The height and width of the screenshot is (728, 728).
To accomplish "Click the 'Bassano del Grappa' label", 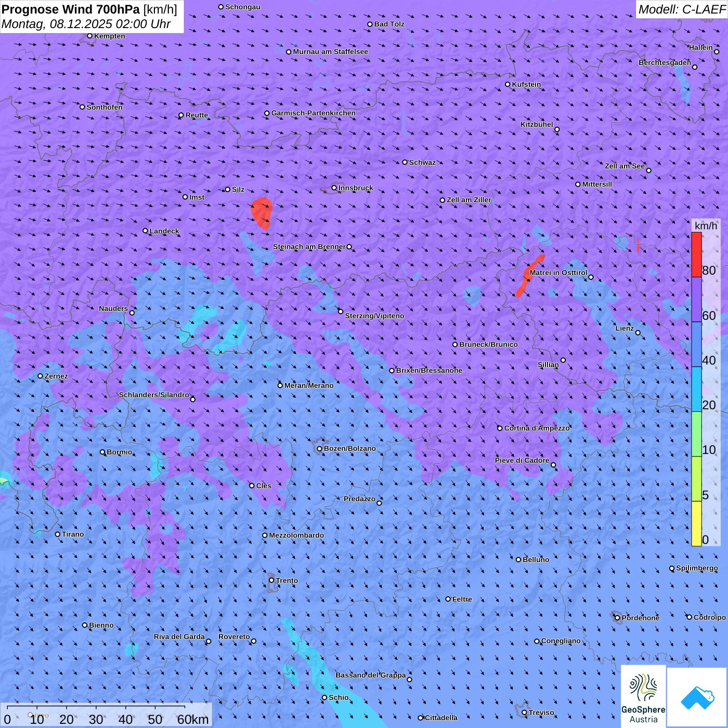I will pos(370,675).
